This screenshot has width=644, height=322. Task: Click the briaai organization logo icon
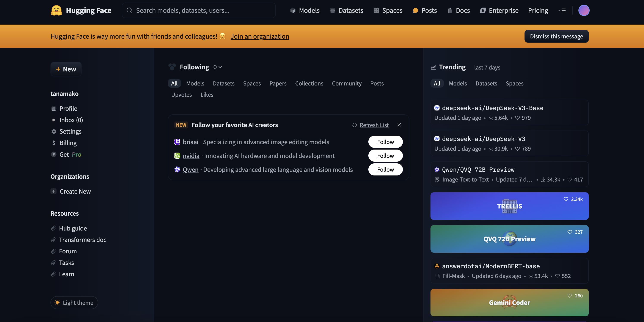pyautogui.click(x=177, y=142)
